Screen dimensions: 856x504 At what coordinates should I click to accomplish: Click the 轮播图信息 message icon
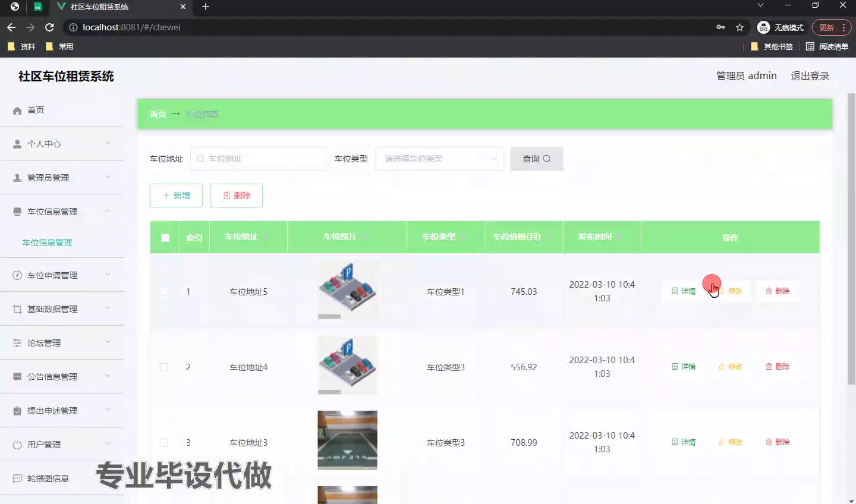(x=17, y=478)
